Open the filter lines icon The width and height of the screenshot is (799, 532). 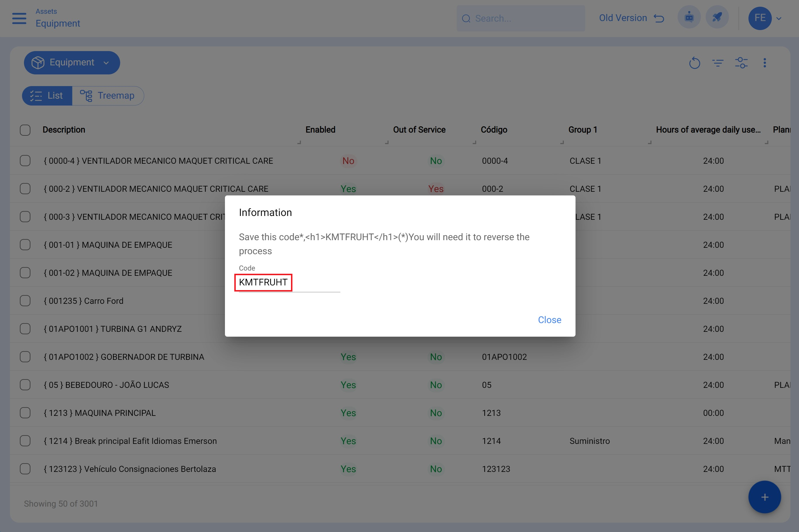point(717,63)
